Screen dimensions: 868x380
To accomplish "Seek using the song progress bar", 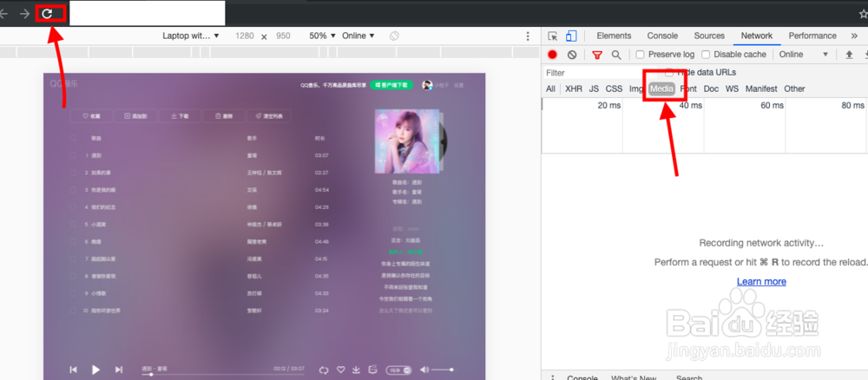I will pyautogui.click(x=223, y=375).
